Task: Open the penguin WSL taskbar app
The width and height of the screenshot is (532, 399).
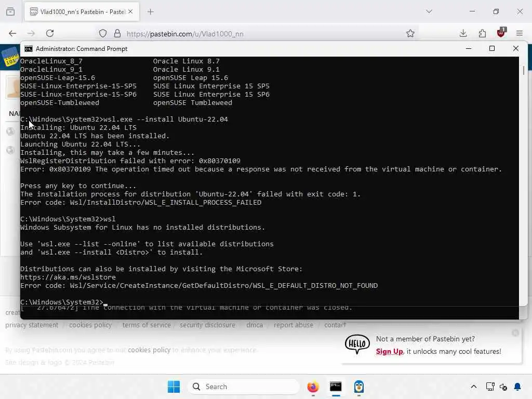Action: tap(358, 387)
